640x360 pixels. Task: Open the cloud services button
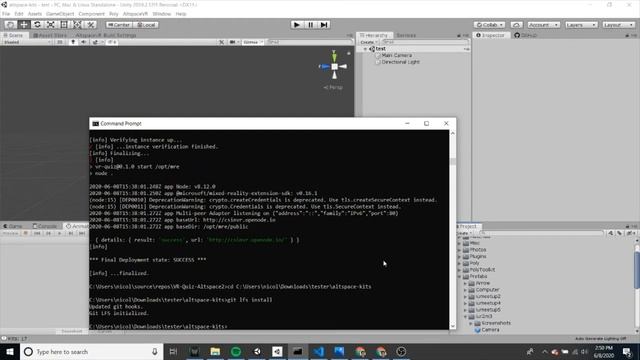[x=516, y=25]
